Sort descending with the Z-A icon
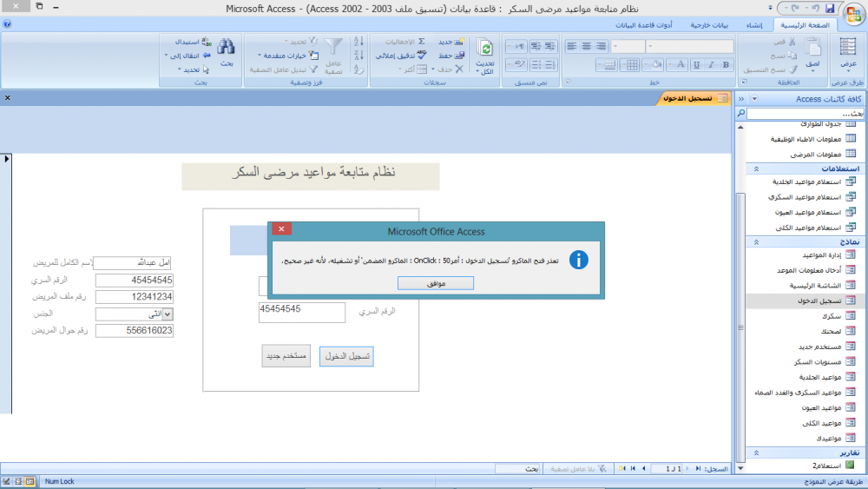The height and width of the screenshot is (489, 868). click(358, 56)
